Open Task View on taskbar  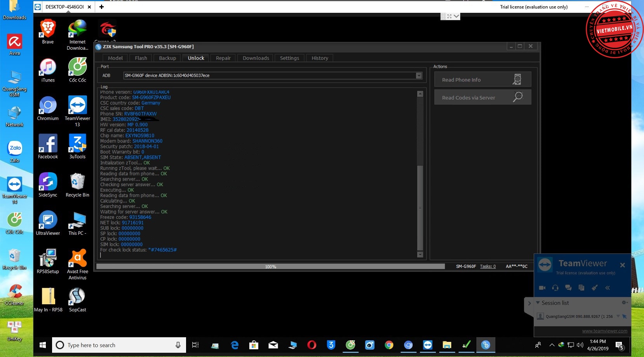195,345
